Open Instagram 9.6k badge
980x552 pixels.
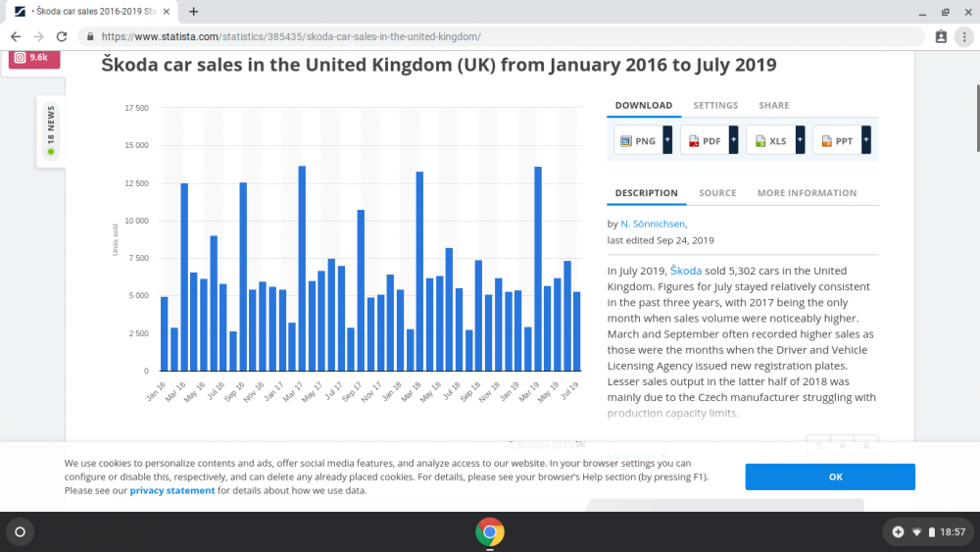[34, 58]
